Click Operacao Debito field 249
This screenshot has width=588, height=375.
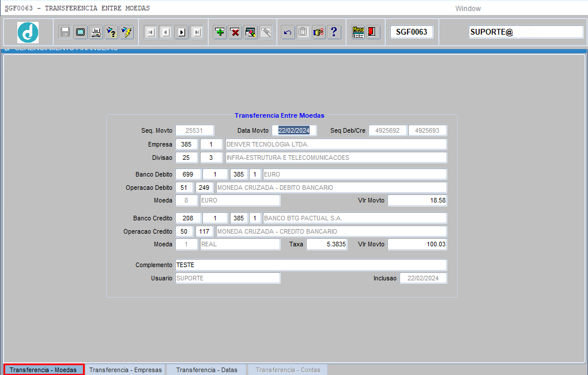pyautogui.click(x=205, y=187)
